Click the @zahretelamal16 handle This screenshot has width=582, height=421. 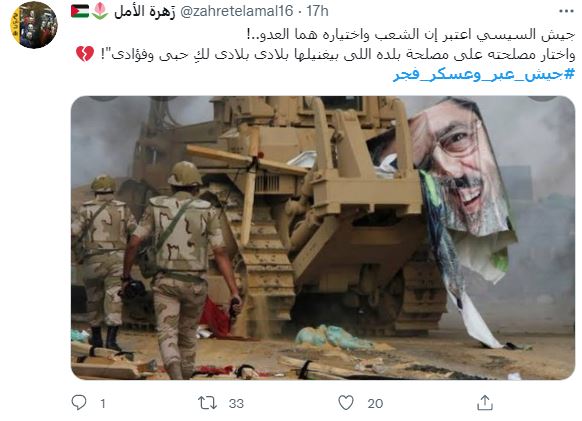coord(236,11)
